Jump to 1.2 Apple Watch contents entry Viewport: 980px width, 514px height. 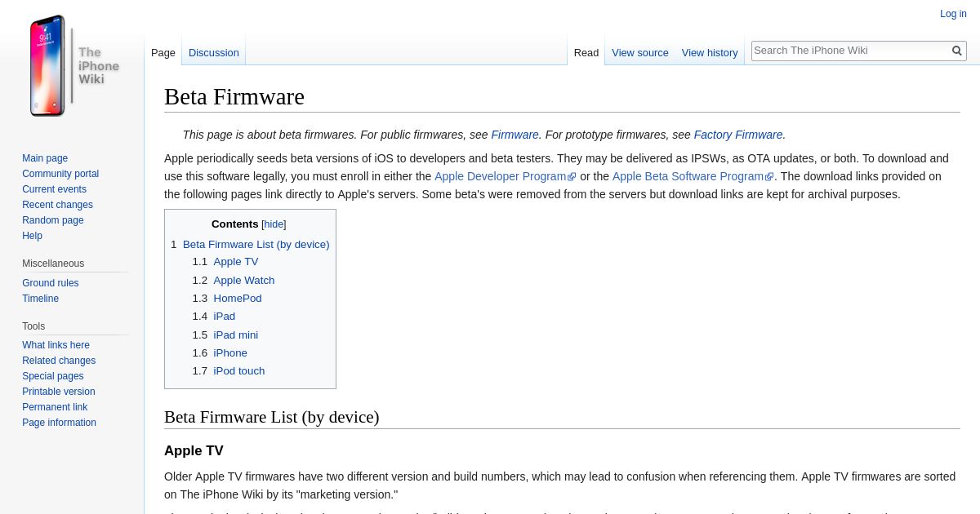(x=244, y=280)
